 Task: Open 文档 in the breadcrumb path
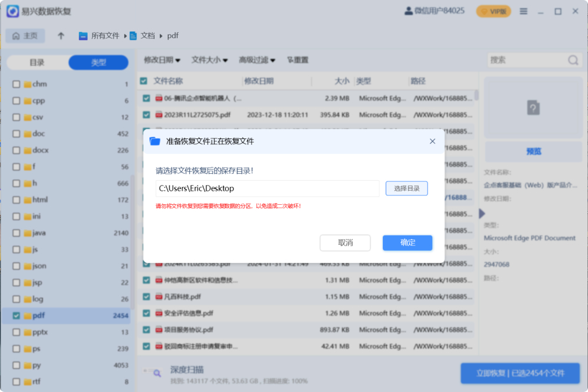(147, 35)
